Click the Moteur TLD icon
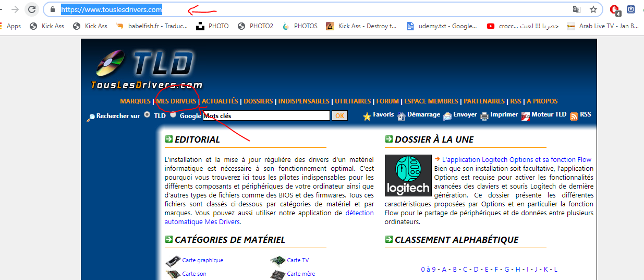This screenshot has width=644, height=280. [x=526, y=116]
